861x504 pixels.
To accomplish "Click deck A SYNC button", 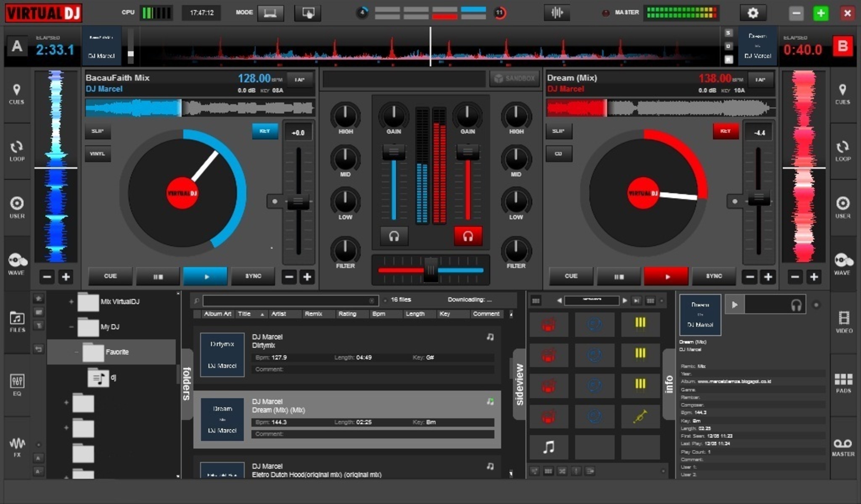I will (253, 276).
